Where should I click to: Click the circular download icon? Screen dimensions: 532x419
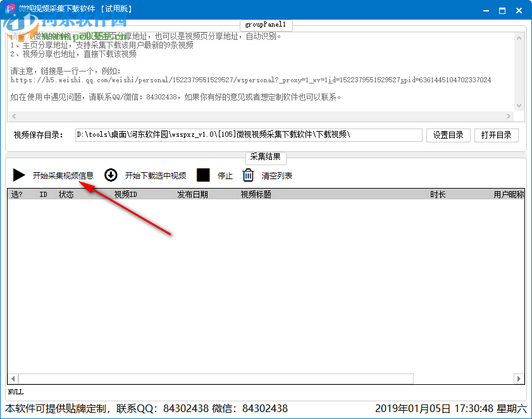(111, 175)
